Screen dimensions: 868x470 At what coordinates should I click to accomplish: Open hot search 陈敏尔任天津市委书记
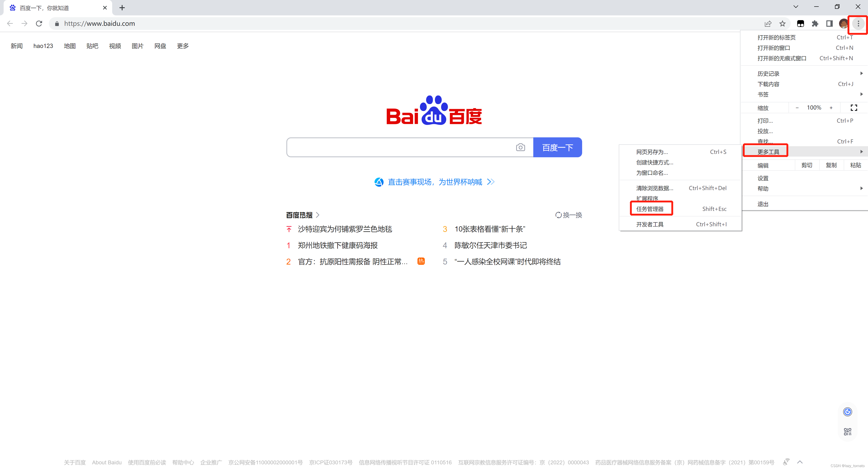[x=491, y=246]
